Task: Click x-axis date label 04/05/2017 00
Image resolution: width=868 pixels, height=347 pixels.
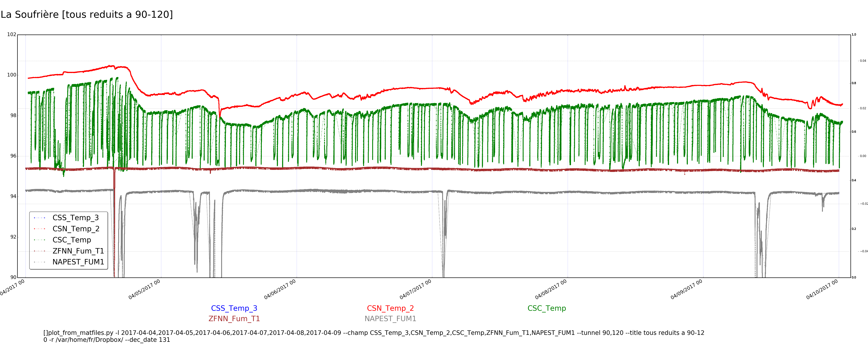Action: (x=145, y=289)
